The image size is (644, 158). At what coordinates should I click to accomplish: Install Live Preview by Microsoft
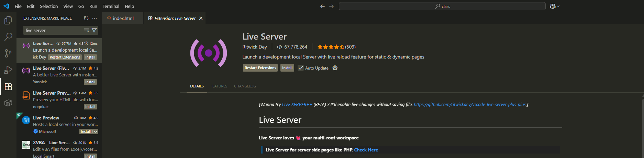tap(86, 131)
